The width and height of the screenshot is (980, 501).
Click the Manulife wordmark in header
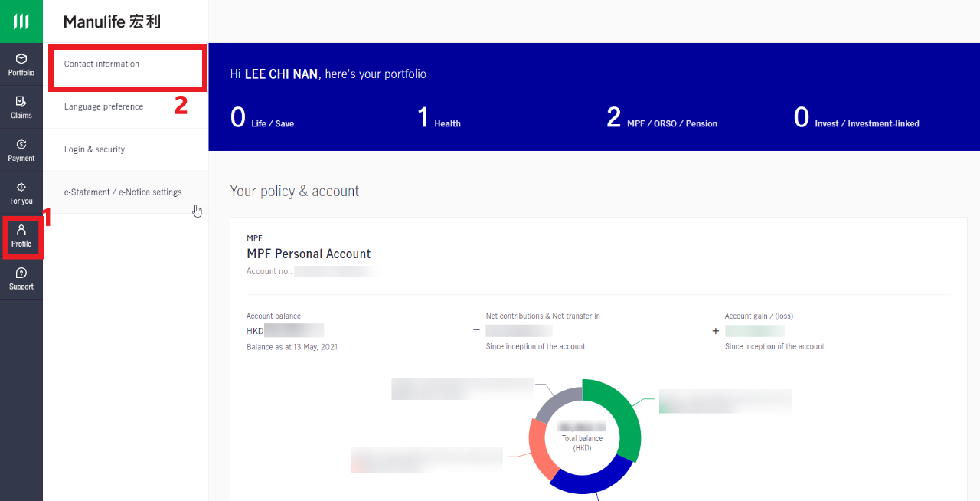click(113, 21)
